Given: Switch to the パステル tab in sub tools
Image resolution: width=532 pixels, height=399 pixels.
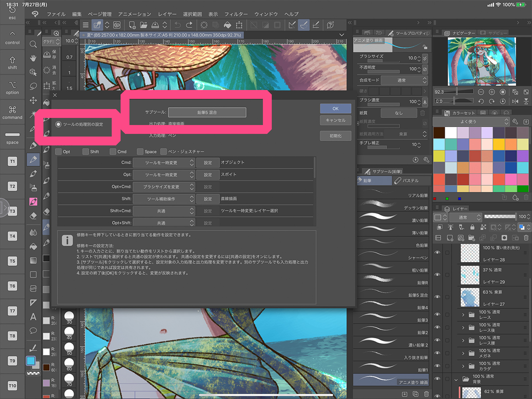Looking at the screenshot, I should 407,180.
